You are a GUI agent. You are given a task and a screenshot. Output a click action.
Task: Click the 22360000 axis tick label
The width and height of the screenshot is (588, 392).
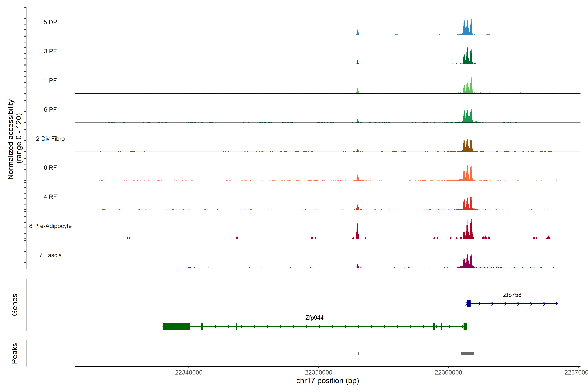point(448,372)
